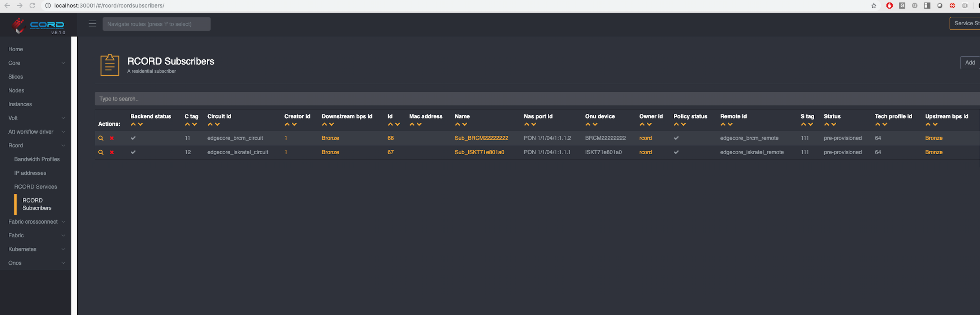This screenshot has width=980, height=315.
Task: Expand the Volt sidebar section
Action: (36, 118)
